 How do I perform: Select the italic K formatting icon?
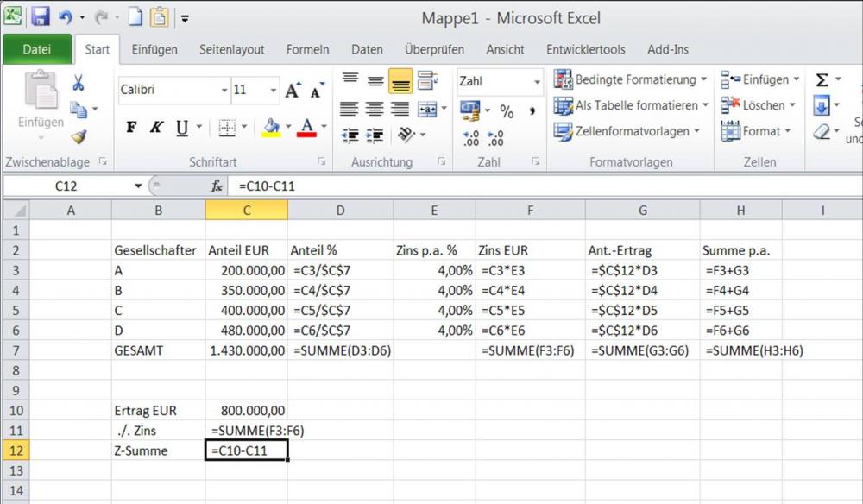[156, 127]
